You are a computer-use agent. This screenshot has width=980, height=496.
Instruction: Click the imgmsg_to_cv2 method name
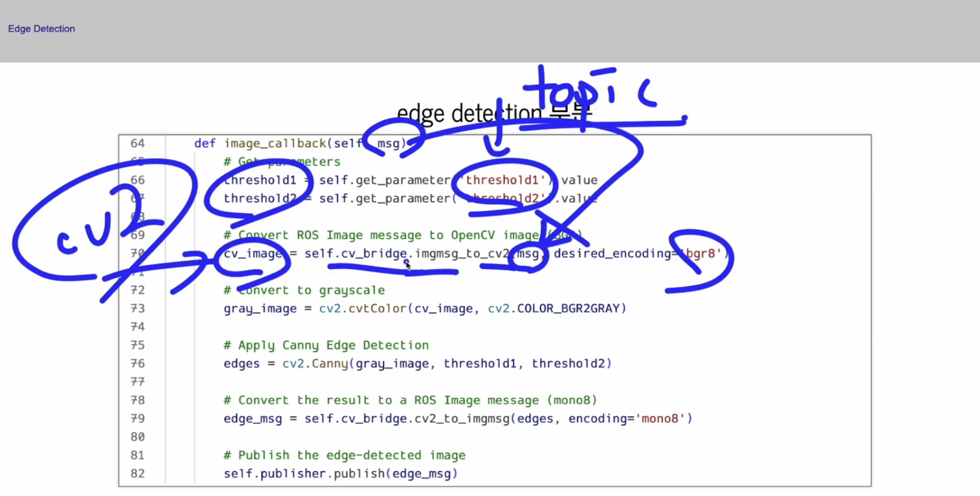point(462,254)
